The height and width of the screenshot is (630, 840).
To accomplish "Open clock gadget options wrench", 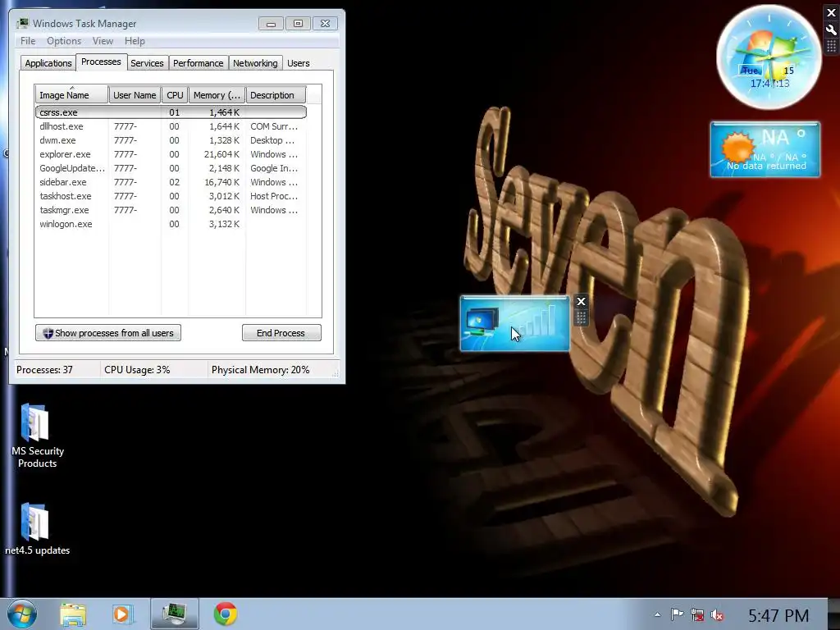I will coord(832,30).
